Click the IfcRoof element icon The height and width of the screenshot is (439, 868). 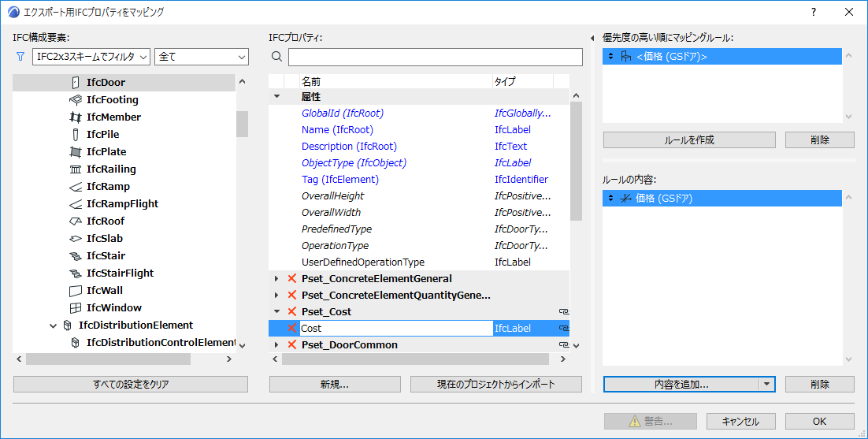point(76,221)
